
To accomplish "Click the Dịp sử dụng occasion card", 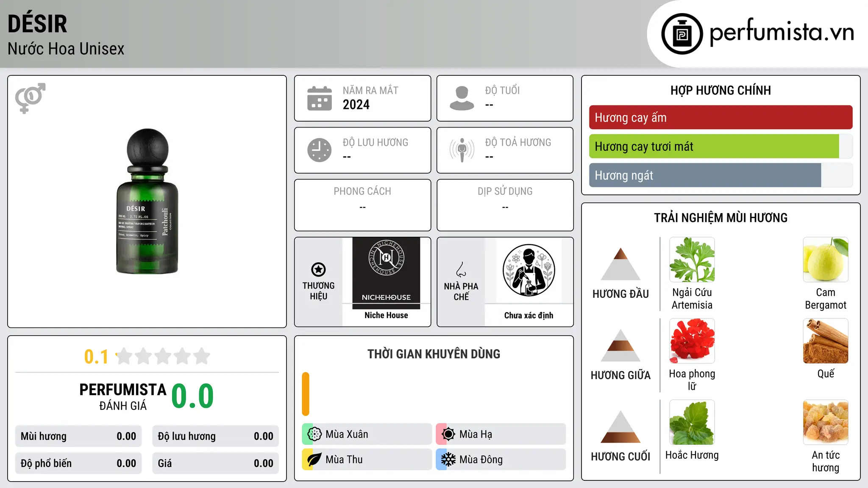I will 505,205.
